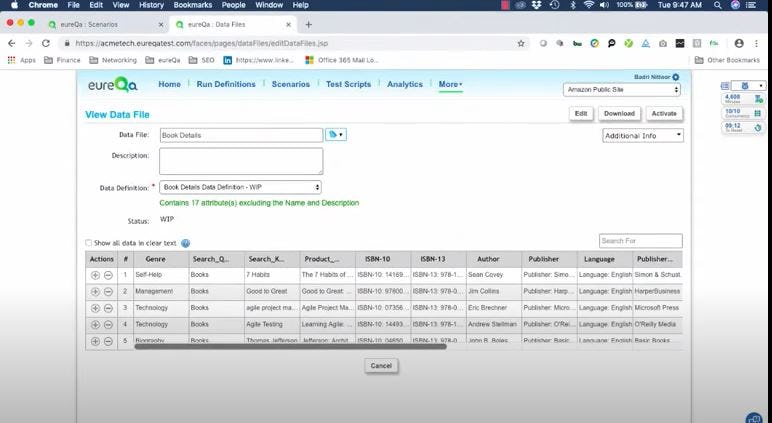Open Scenarios in navigation bar
772x423 pixels.
point(290,84)
